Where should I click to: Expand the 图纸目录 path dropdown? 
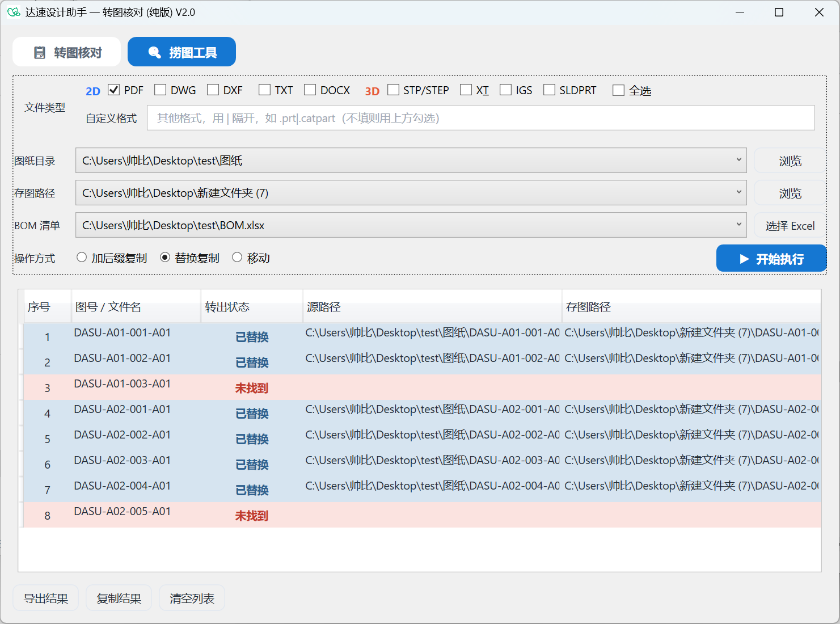pos(738,160)
